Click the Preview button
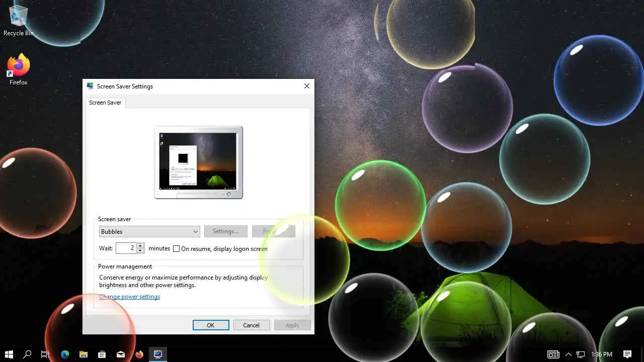644x362 pixels. pos(274,231)
